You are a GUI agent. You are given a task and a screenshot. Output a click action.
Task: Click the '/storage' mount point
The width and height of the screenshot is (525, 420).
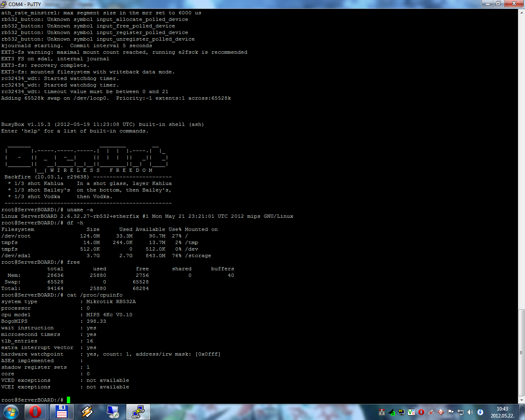[x=198, y=256]
